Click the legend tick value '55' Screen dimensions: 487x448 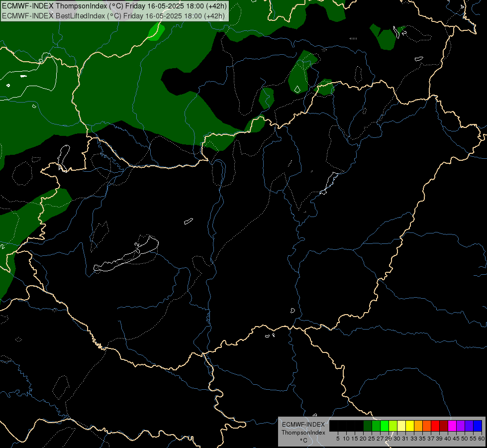[473, 439]
